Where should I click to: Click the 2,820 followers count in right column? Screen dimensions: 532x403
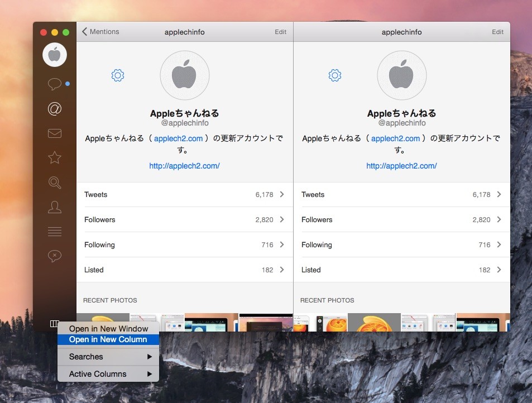(481, 220)
